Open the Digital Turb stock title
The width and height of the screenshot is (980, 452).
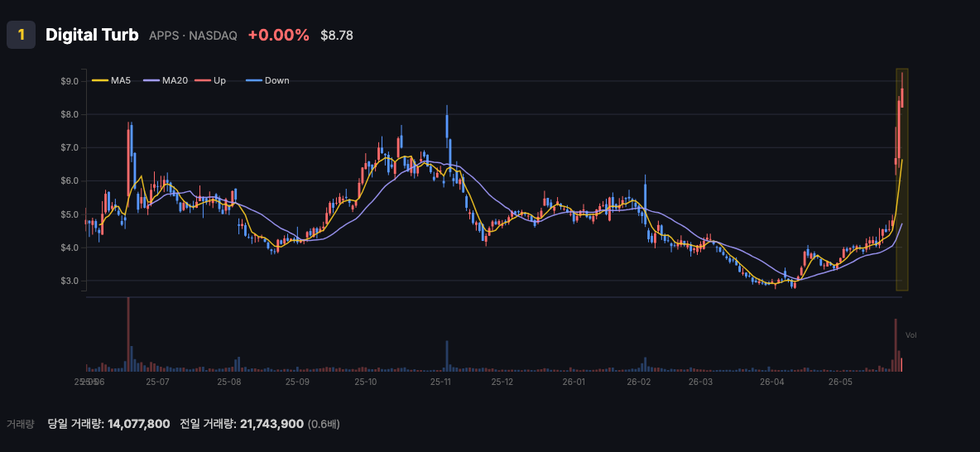tap(92, 35)
